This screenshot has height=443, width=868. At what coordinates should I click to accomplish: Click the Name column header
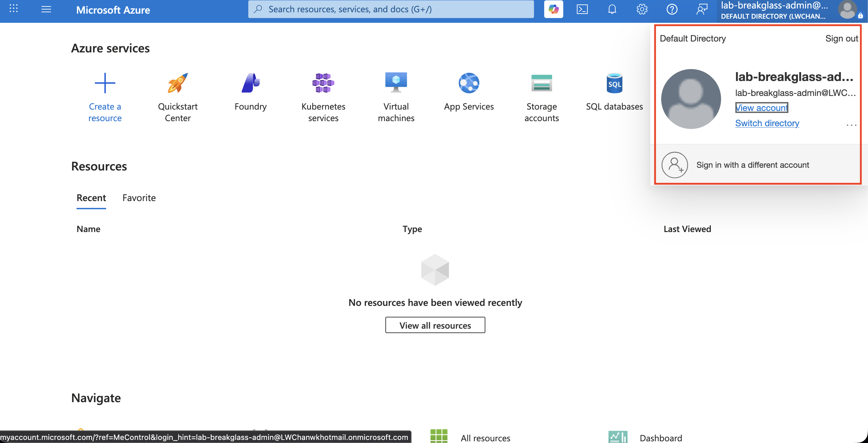pos(88,229)
